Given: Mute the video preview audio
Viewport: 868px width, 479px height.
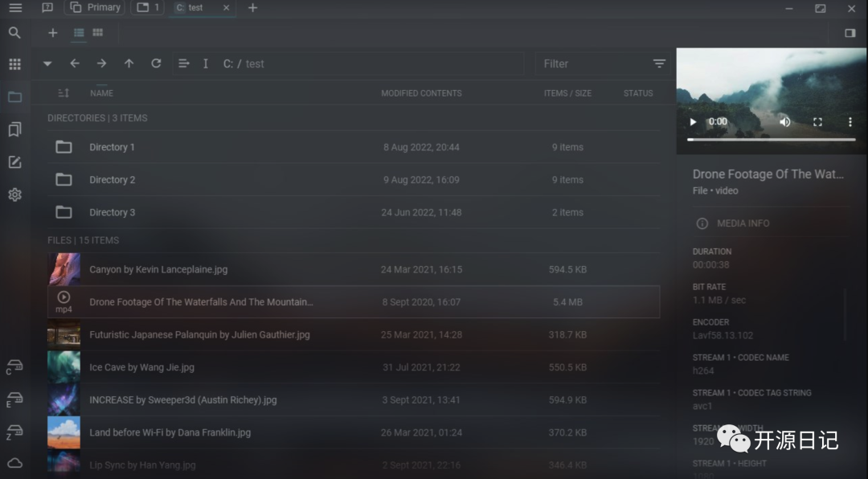Looking at the screenshot, I should pos(785,122).
